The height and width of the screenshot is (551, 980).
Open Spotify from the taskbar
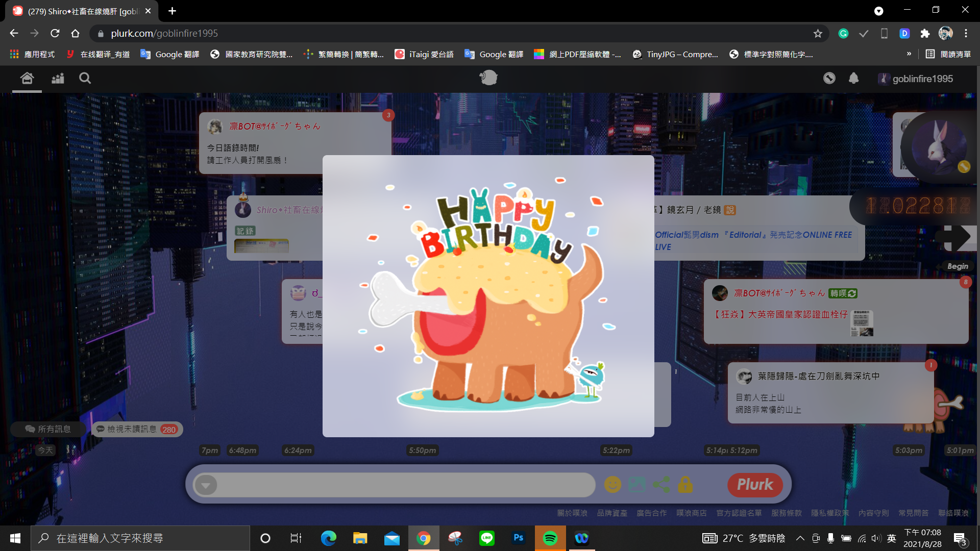point(550,538)
